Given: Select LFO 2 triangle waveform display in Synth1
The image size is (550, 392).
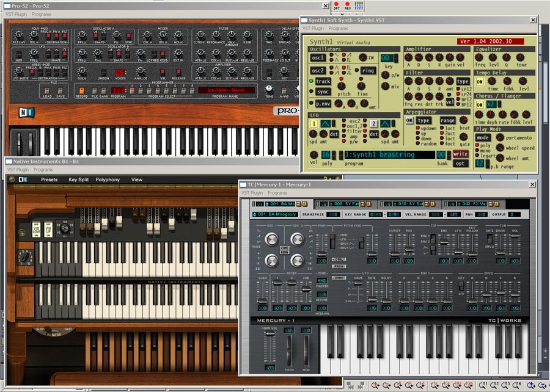Looking at the screenshot, I should pos(385,124).
